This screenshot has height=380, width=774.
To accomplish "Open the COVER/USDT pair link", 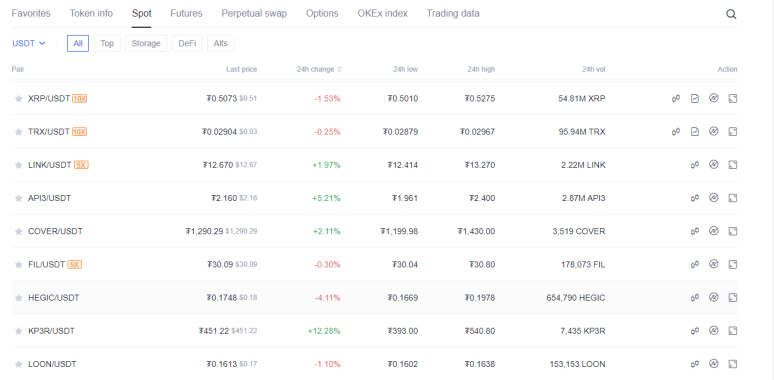I will [x=55, y=231].
